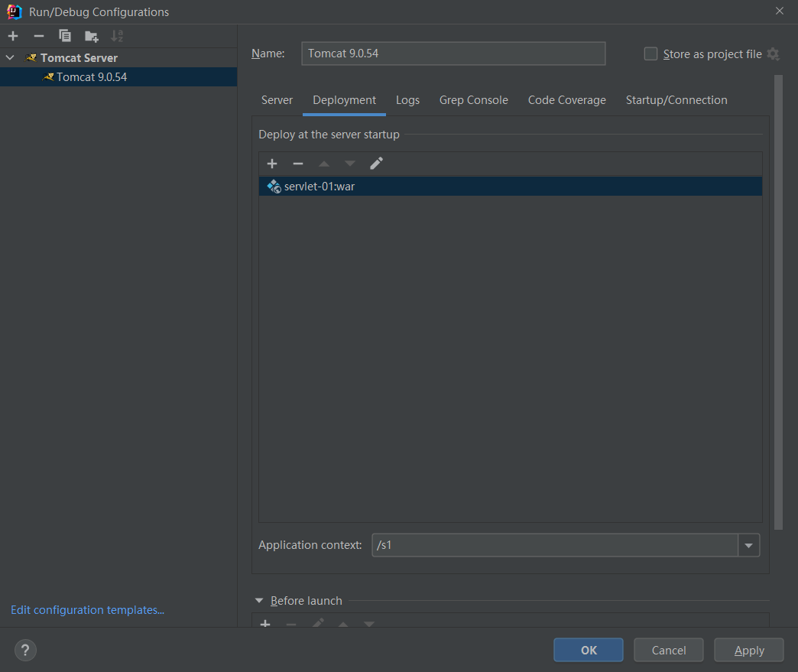Open the Startup/Connection tab

676,100
